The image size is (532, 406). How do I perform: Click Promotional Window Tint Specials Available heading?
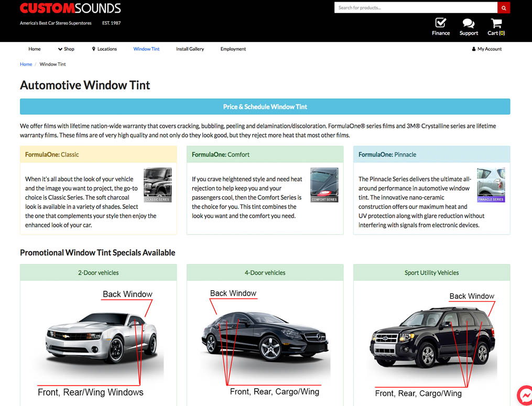click(97, 253)
